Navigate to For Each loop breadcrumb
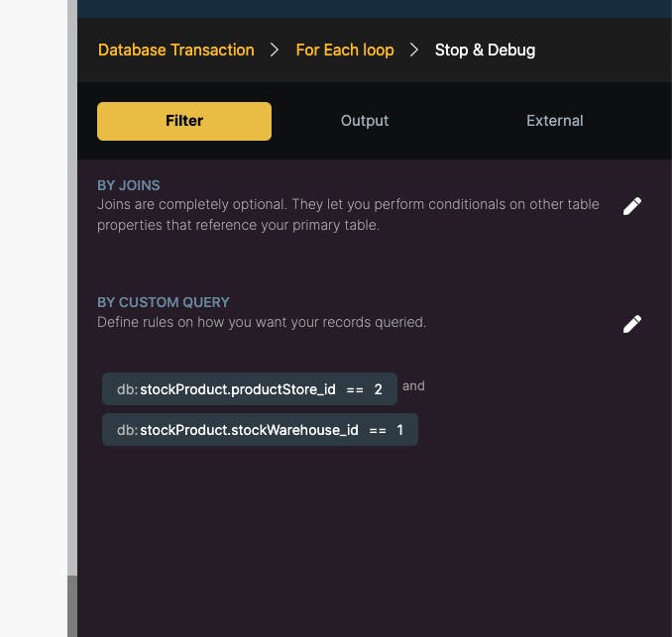Screen dimensions: 672x637 click(345, 51)
